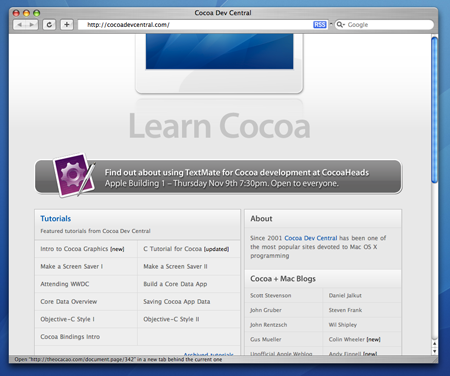This screenshot has height=376, width=450.
Task: Click the Tutorials heading link
Action: coord(56,219)
